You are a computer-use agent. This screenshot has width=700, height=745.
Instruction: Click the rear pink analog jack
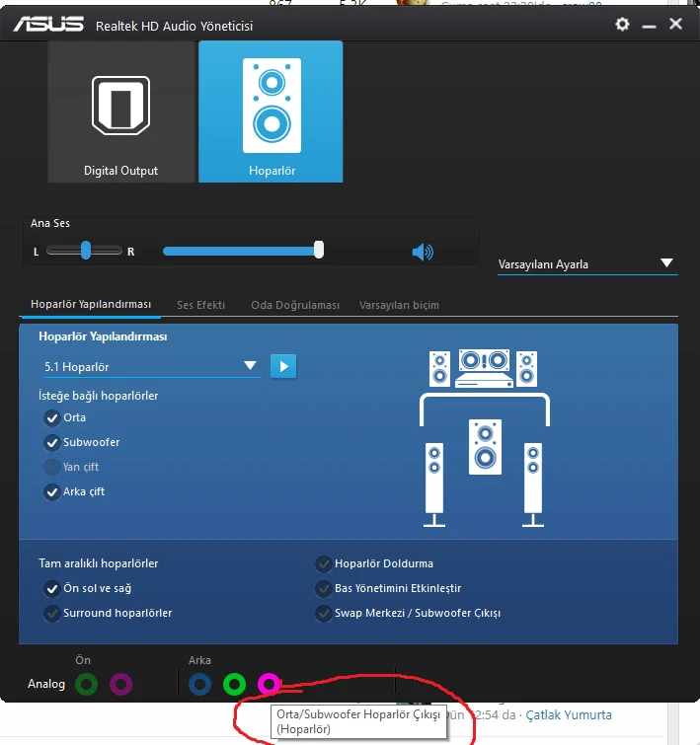click(x=269, y=684)
